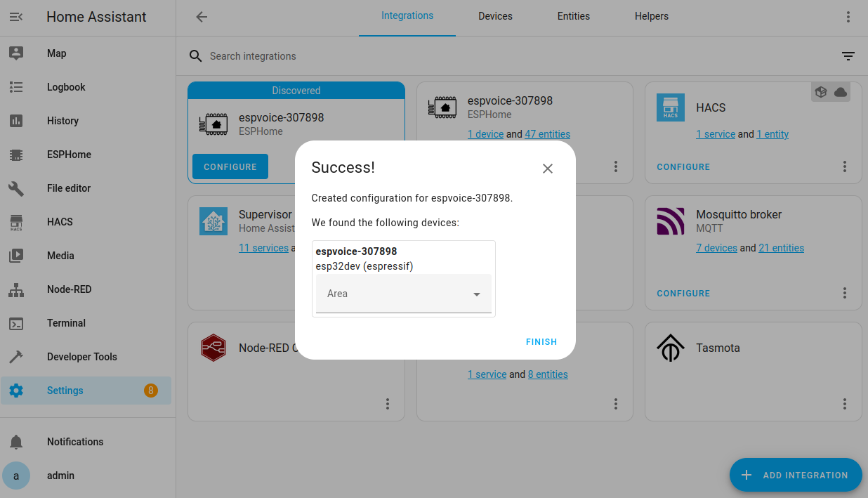Switch to the Entities tab

[574, 17]
